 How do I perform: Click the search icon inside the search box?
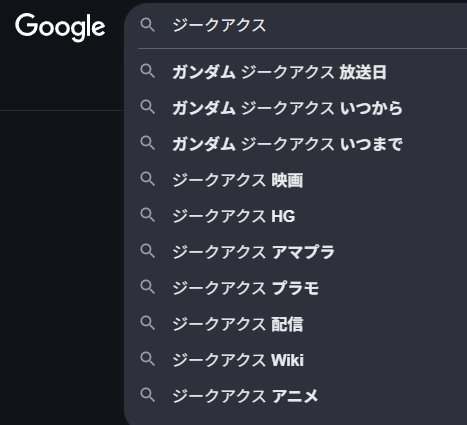pos(148,25)
